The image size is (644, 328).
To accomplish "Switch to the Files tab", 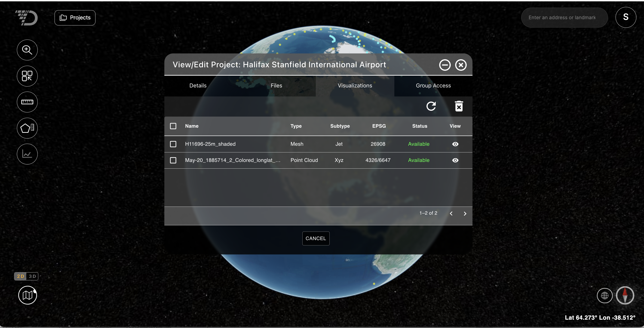I will pyautogui.click(x=276, y=86).
